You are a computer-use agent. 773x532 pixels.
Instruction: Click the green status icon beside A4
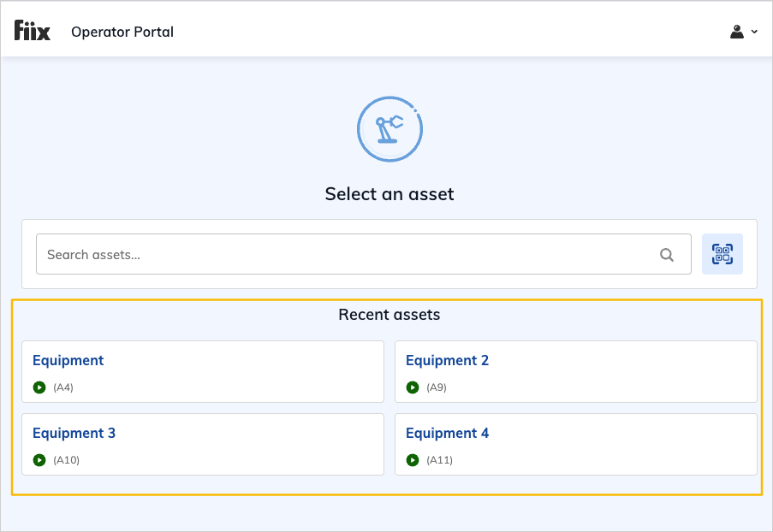point(39,387)
